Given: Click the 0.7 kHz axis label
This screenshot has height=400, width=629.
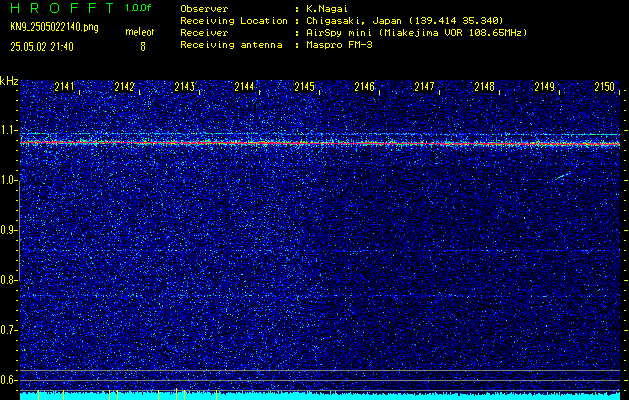Looking at the screenshot, I should click(8, 330).
